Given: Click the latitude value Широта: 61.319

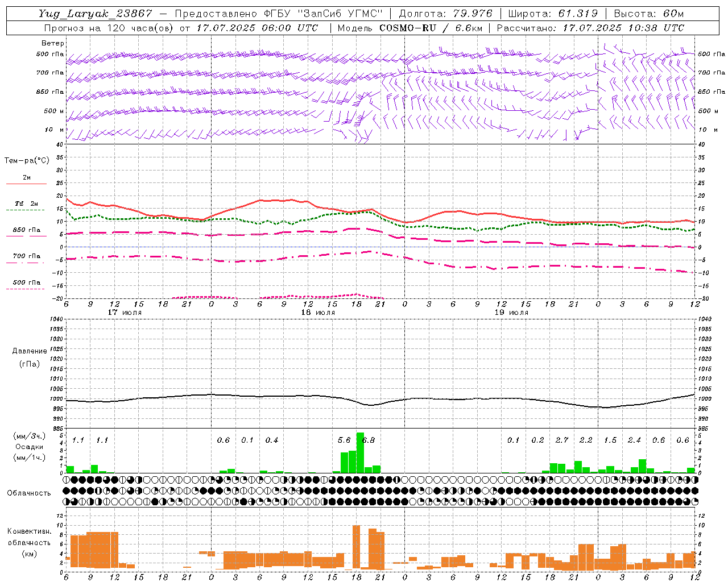Looking at the screenshot, I should pyautogui.click(x=553, y=14).
